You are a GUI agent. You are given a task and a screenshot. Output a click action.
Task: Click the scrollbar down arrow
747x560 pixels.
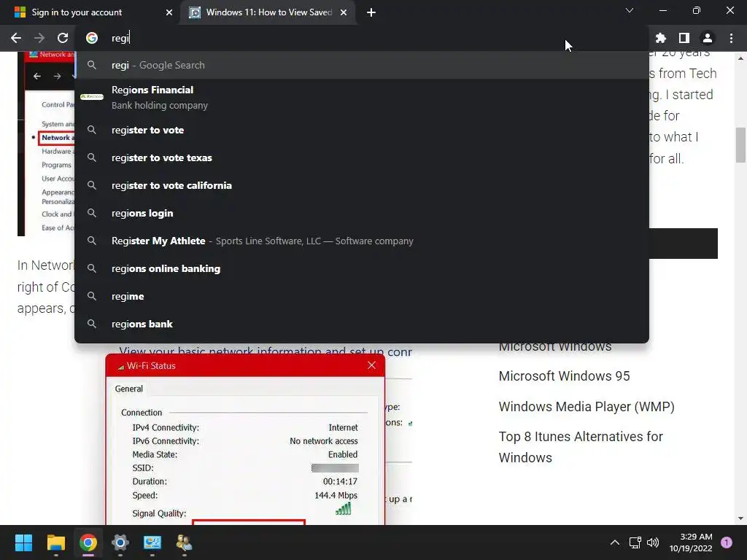740,518
